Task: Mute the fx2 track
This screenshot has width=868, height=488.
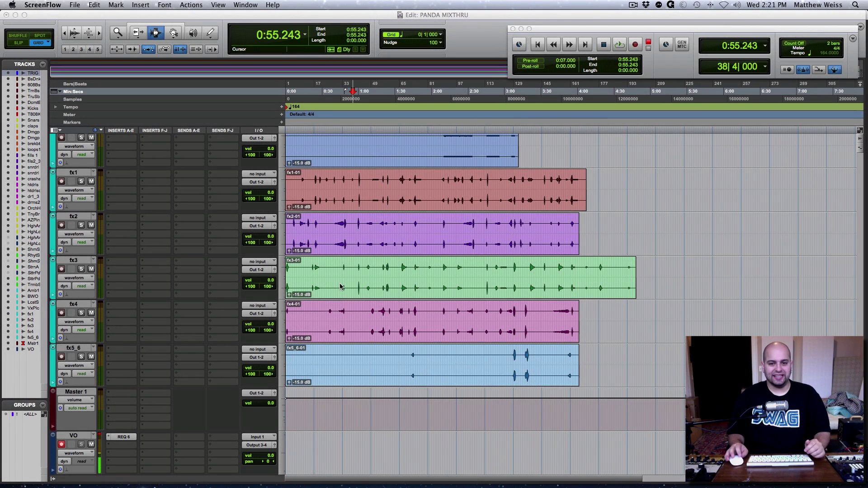Action: [x=91, y=225]
